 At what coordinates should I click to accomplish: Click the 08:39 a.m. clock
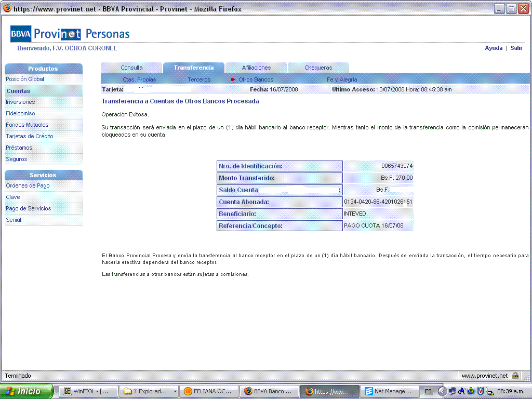(511, 391)
